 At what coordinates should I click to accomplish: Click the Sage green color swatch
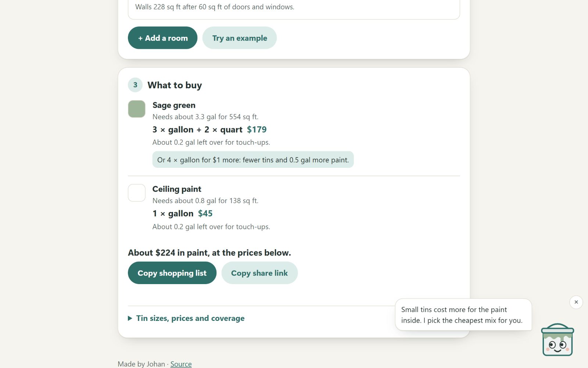coord(137,109)
